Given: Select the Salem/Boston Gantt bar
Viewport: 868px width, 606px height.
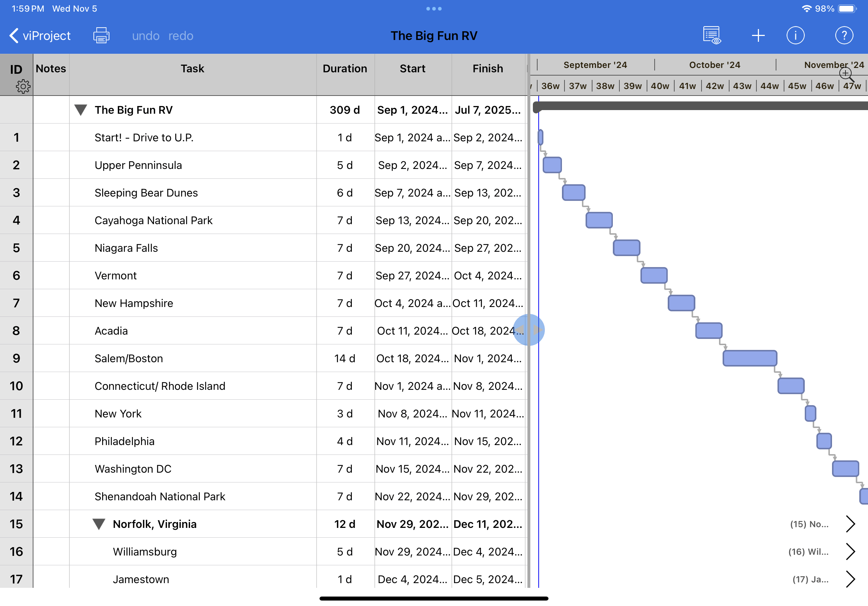Looking at the screenshot, I should click(750, 358).
